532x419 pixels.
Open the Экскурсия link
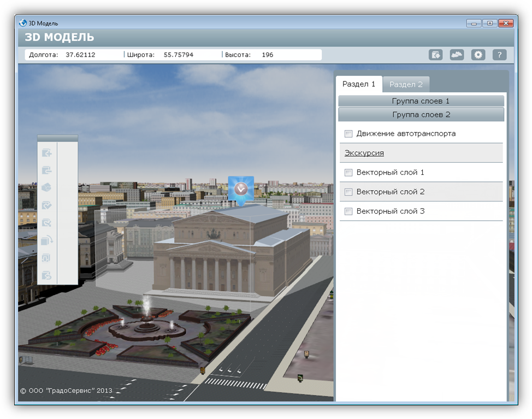pyautogui.click(x=364, y=153)
